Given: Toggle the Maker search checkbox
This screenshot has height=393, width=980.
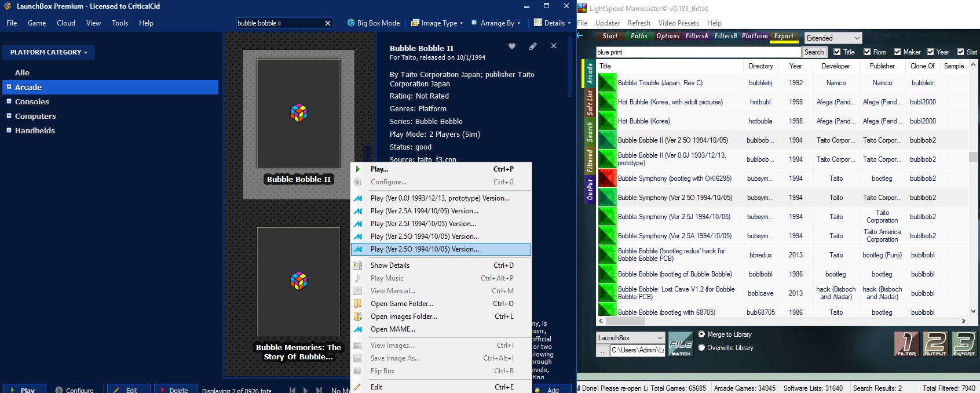Looking at the screenshot, I should 897,52.
